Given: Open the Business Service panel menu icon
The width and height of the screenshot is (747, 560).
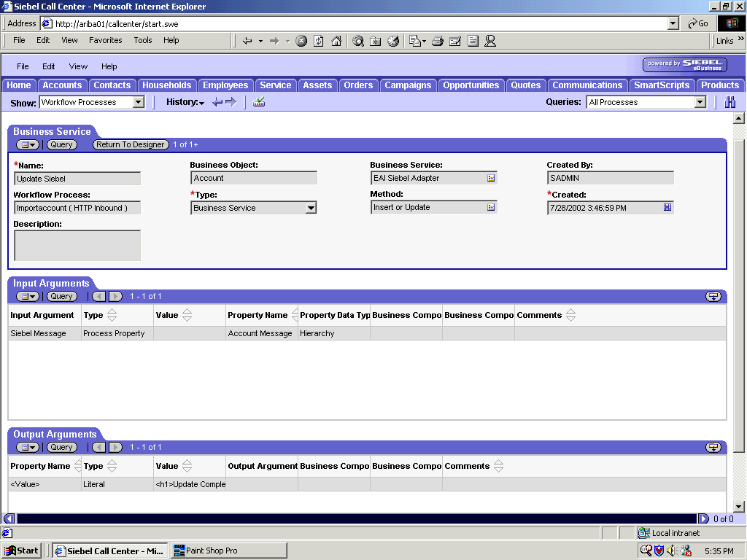Looking at the screenshot, I should 27,144.
